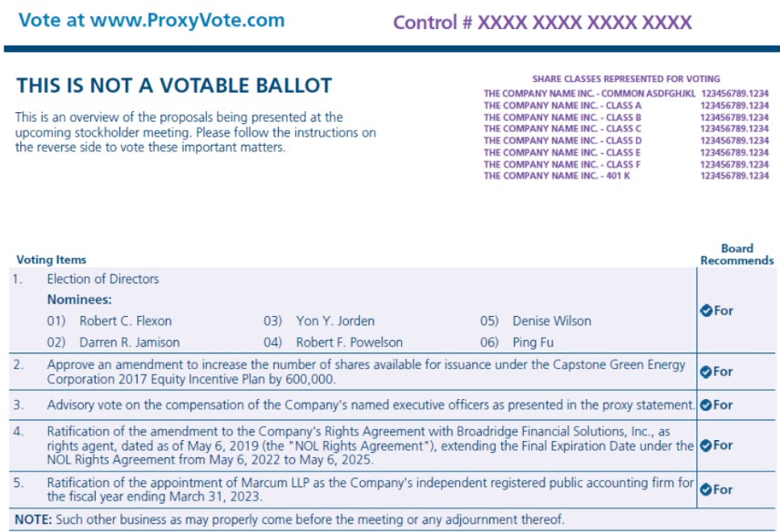Select nominee Denise Wilson
Image resolution: width=780 pixels, height=532 pixels.
tap(551, 321)
